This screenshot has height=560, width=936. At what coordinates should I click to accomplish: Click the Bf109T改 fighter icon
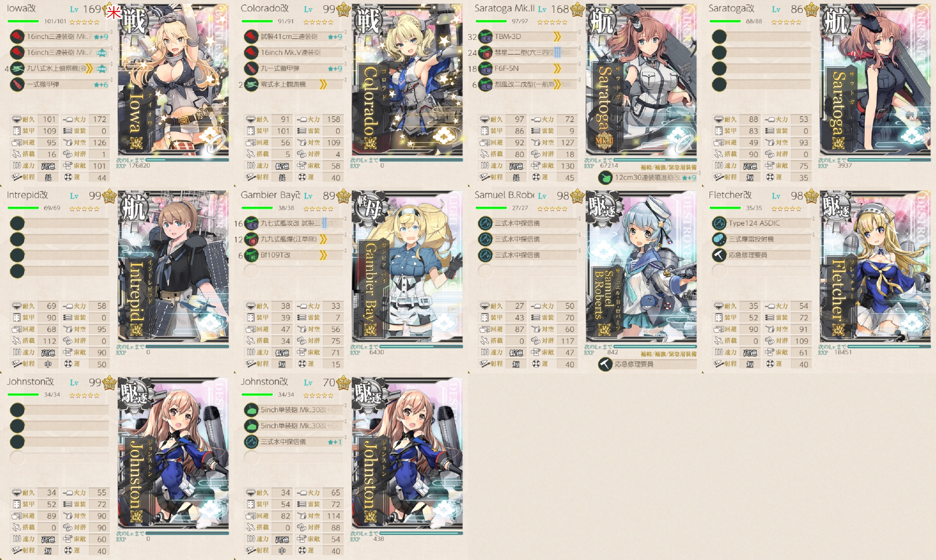251,255
